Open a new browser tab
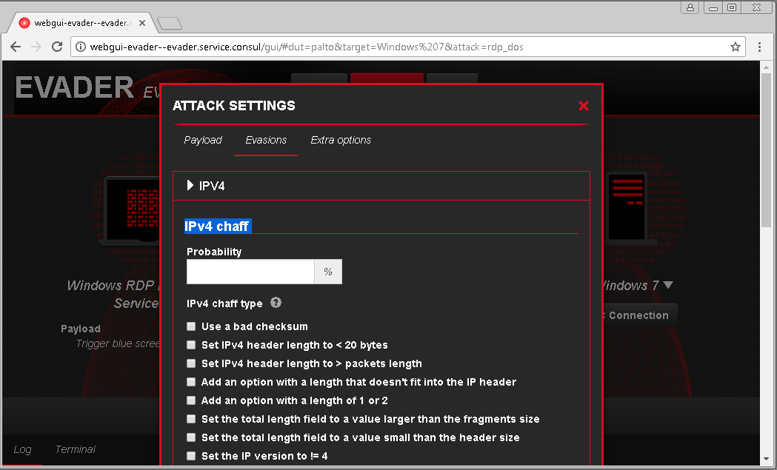 coord(169,23)
